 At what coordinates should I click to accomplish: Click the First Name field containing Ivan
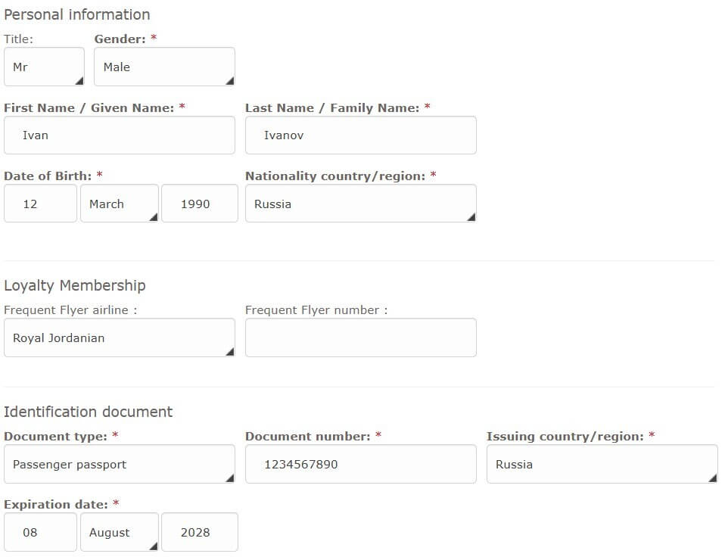120,135
